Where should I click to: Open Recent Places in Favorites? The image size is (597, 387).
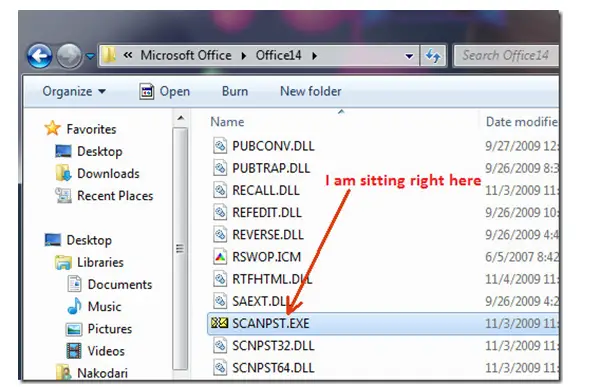pyautogui.click(x=115, y=196)
